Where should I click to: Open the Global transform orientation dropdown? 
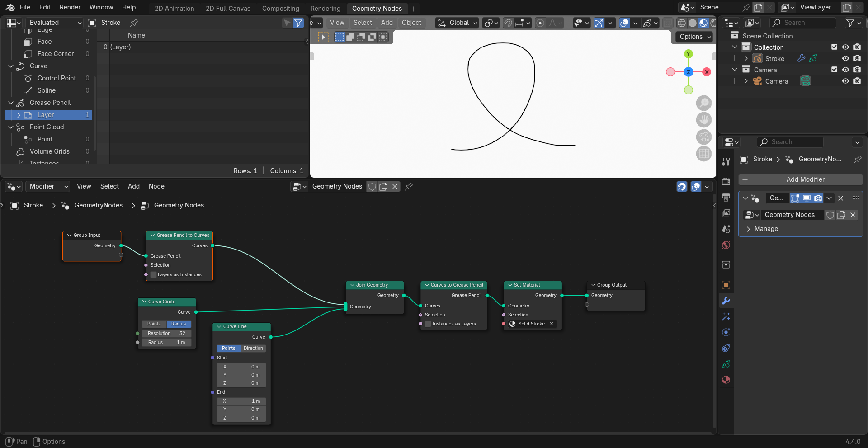458,23
